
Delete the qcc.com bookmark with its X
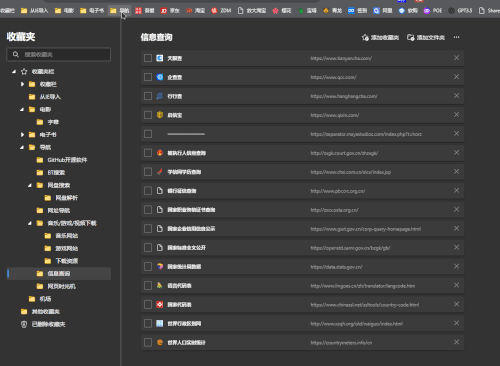click(457, 77)
